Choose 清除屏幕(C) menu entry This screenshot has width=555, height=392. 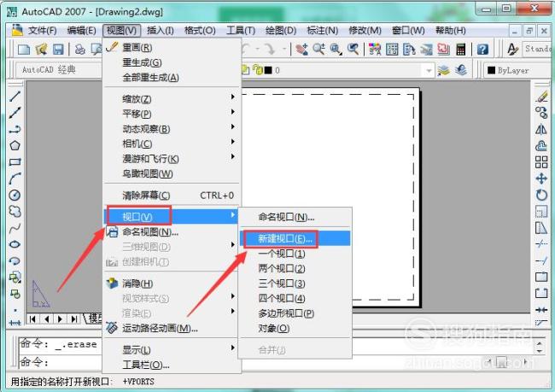pos(172,195)
